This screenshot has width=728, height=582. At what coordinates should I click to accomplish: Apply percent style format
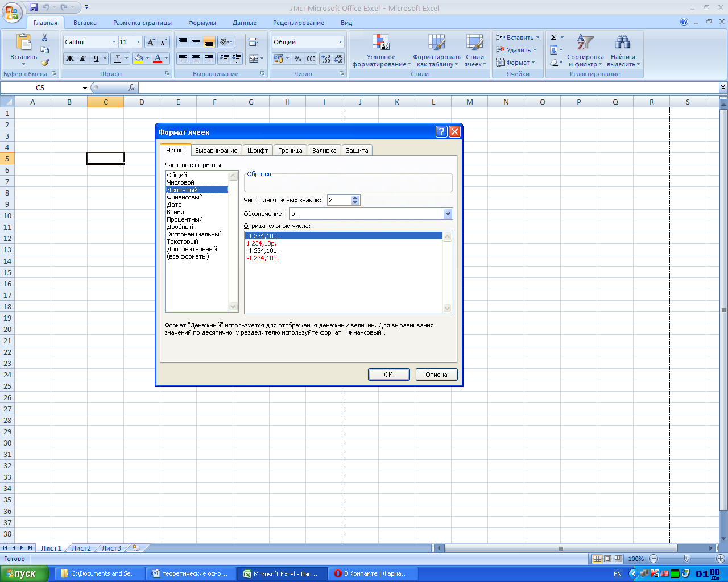(297, 58)
